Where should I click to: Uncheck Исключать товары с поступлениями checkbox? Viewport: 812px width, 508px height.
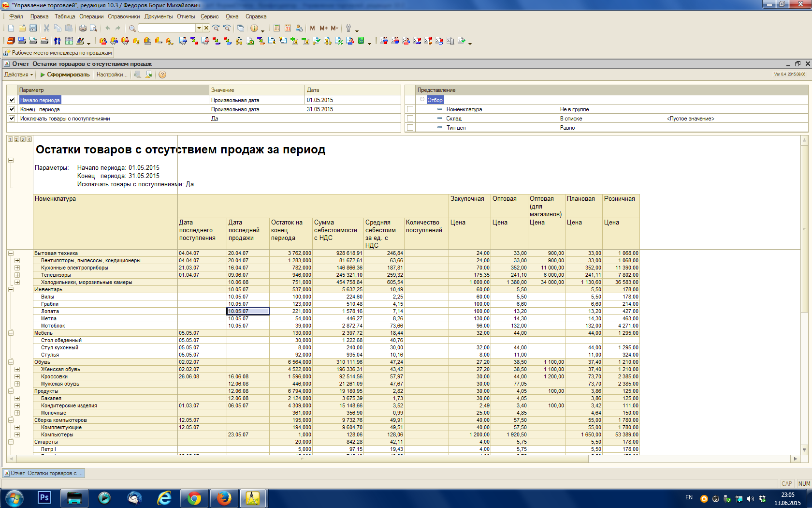point(12,119)
